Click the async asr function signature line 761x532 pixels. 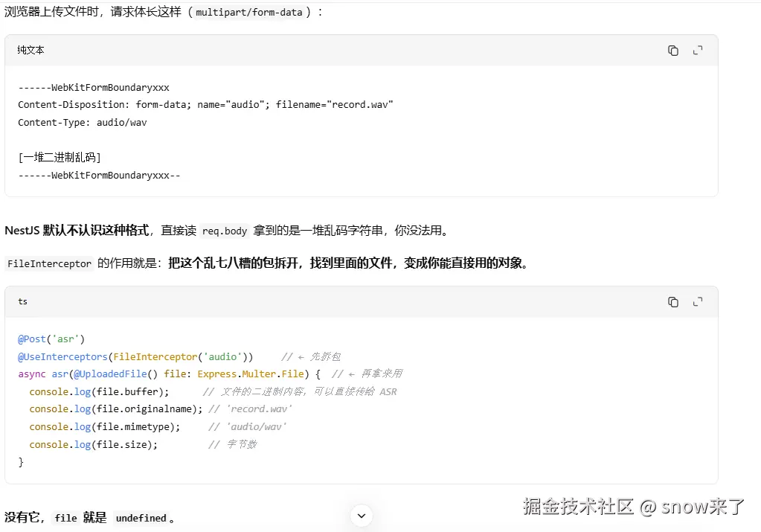click(210, 374)
